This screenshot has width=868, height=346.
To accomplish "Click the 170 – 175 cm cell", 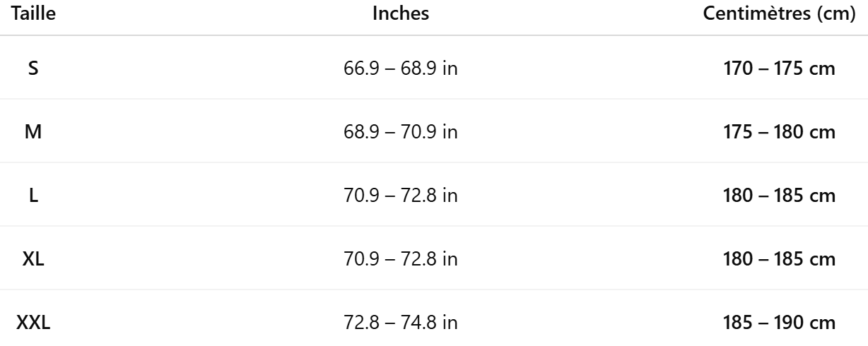I will pos(780,69).
